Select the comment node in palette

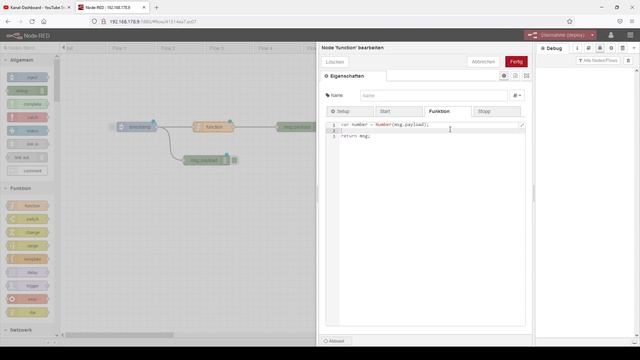pyautogui.click(x=28, y=171)
